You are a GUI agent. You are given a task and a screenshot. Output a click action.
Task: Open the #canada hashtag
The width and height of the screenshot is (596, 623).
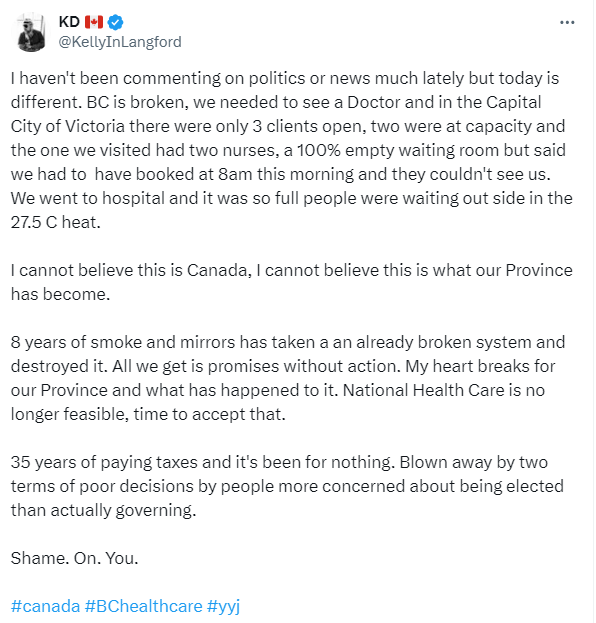click(45, 606)
